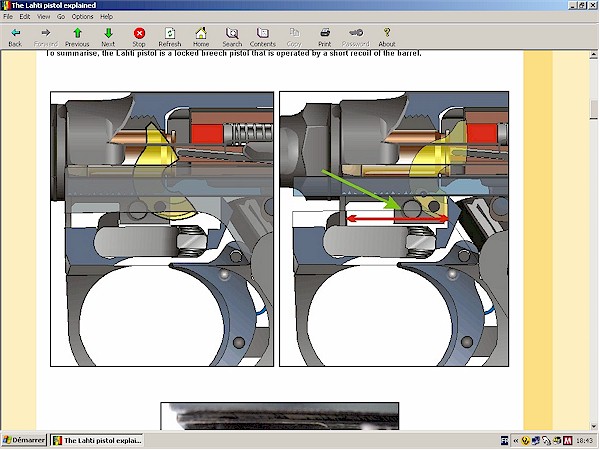This screenshot has width=600, height=450.
Task: Select the Password key icon
Action: [355, 37]
